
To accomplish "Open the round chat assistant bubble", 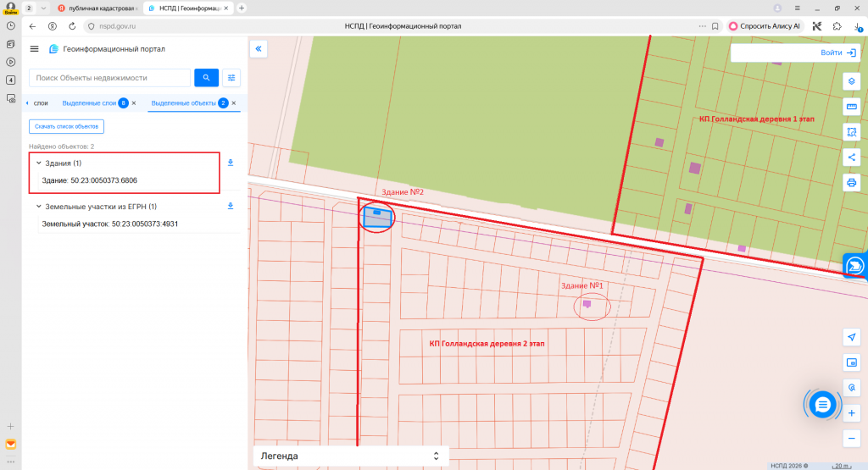I will pos(822,405).
